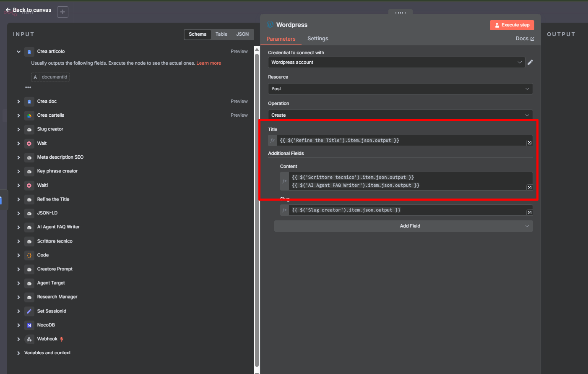588x374 pixels.
Task: Click the Wait node pause icon
Action: (x=29, y=144)
